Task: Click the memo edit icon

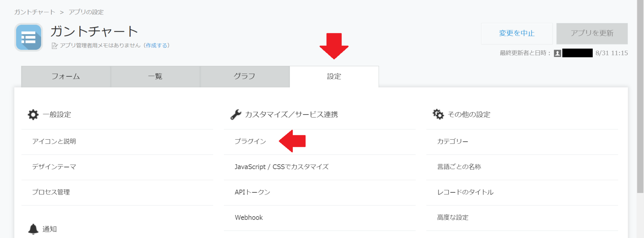Action: (x=54, y=46)
